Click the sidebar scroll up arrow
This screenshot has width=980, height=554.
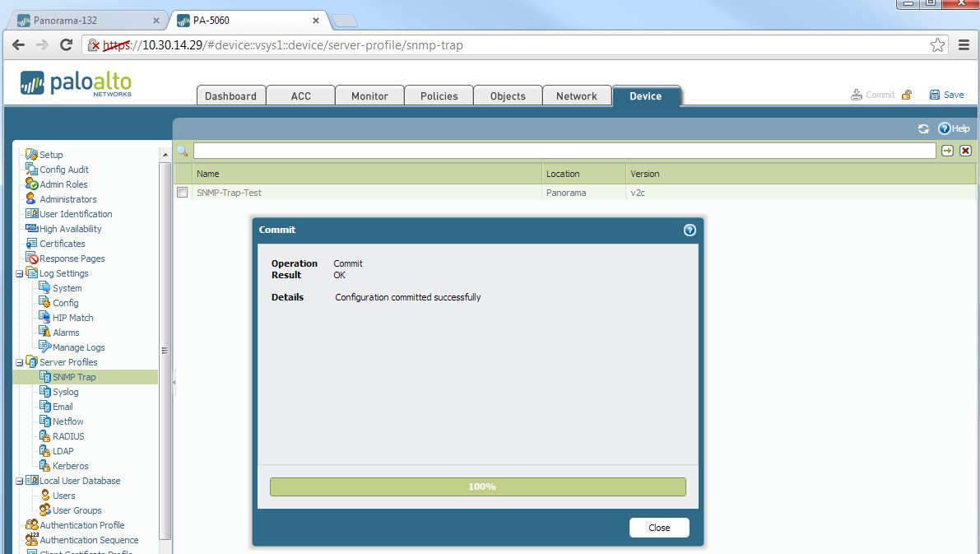tap(165, 155)
